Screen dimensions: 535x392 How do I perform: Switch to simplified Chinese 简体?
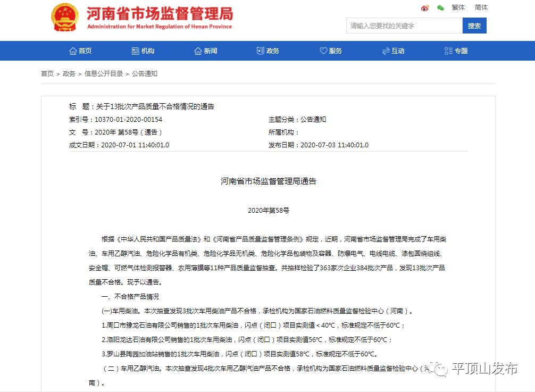481,7
